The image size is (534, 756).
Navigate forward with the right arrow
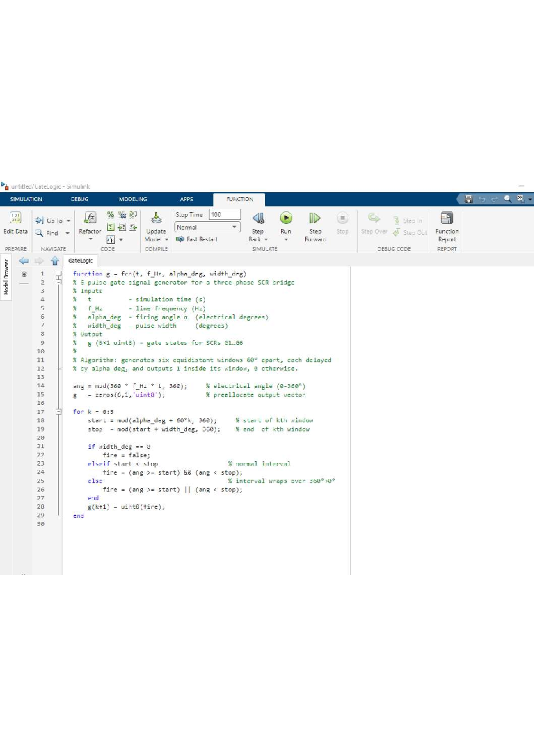click(x=39, y=261)
